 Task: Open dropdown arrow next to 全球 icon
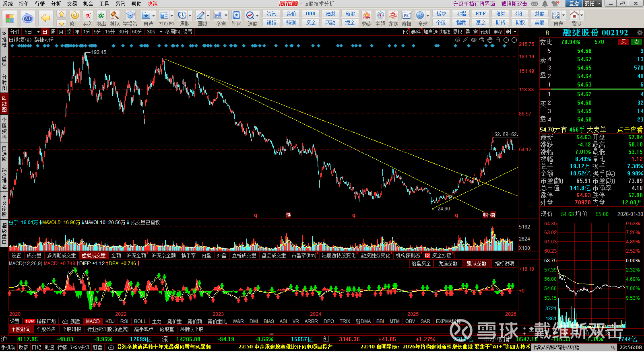pyautogui.click(x=427, y=16)
